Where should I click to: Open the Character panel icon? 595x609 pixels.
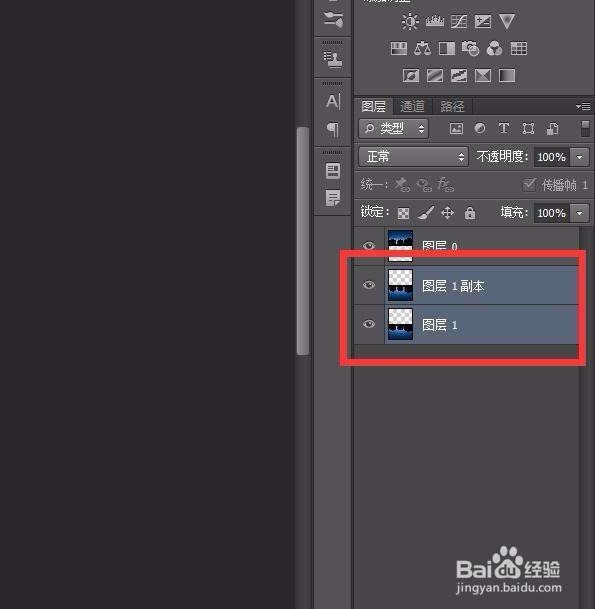[x=333, y=102]
